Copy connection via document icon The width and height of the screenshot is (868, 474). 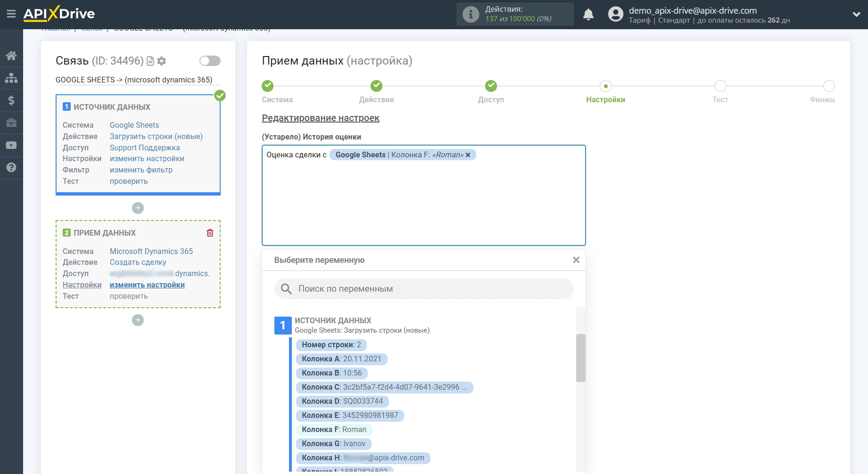coord(150,61)
